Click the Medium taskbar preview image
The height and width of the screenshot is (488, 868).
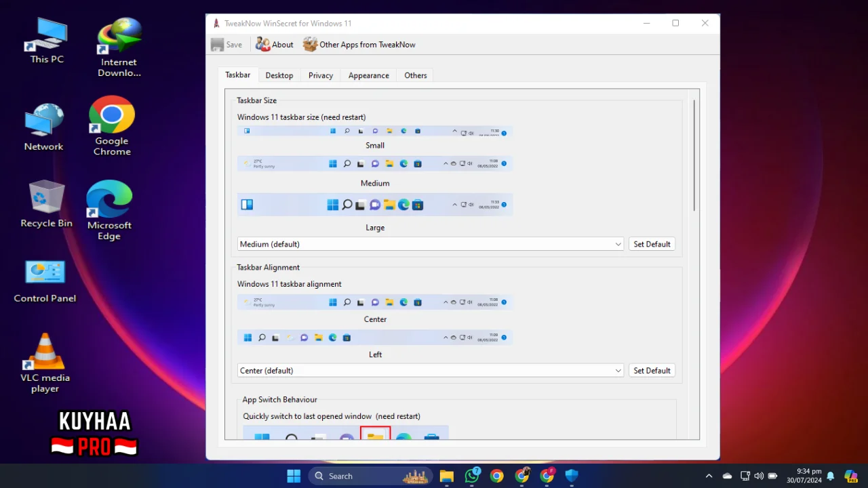375,163
